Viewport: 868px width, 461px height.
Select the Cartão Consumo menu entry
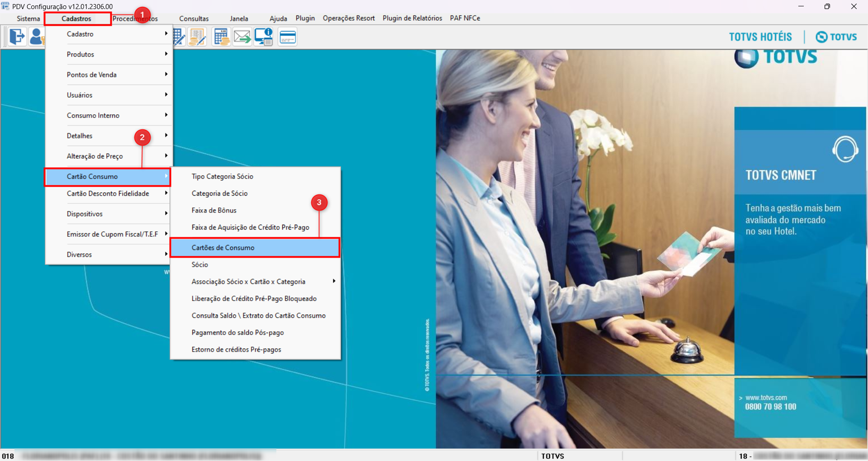click(108, 176)
